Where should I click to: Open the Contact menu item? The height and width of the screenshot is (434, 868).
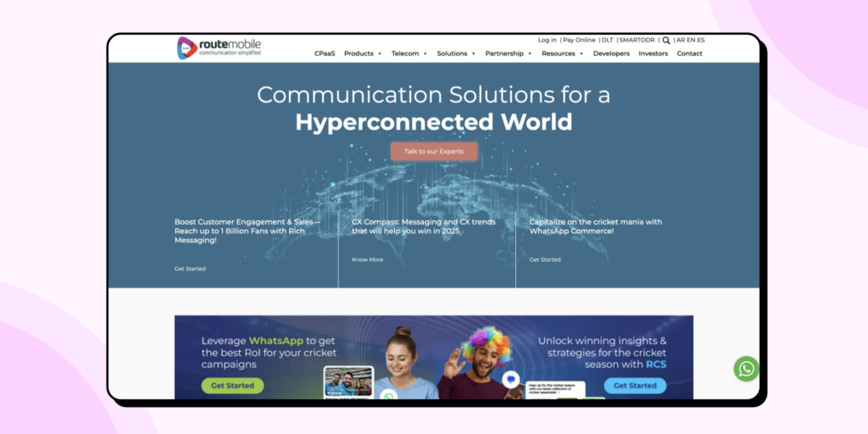pyautogui.click(x=690, y=53)
